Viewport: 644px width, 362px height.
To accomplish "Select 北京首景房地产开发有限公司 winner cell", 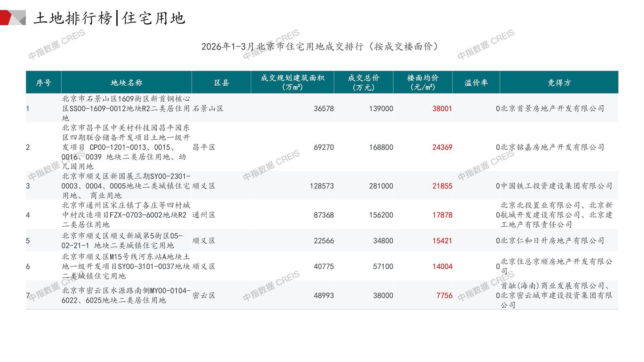I will 552,109.
